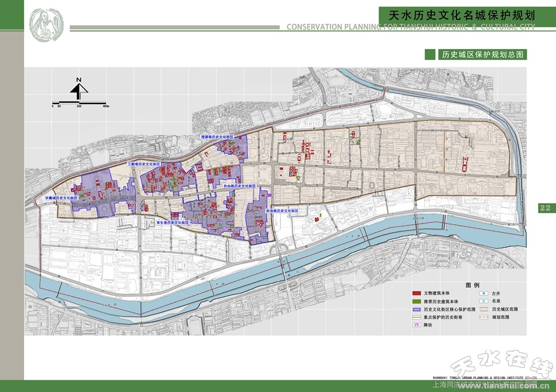
Task: Select the 古井 (ancient well) legend icon
Action: click(484, 292)
